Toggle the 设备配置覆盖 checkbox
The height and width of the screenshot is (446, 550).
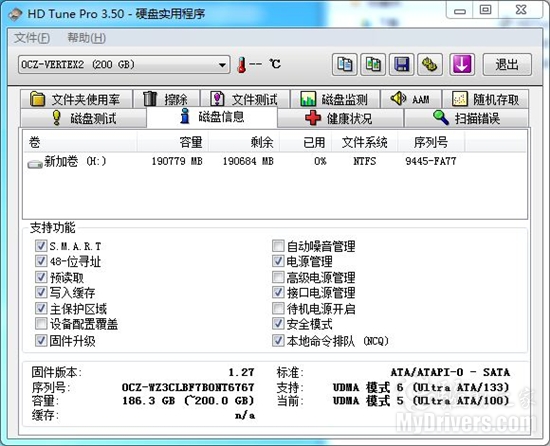41,324
